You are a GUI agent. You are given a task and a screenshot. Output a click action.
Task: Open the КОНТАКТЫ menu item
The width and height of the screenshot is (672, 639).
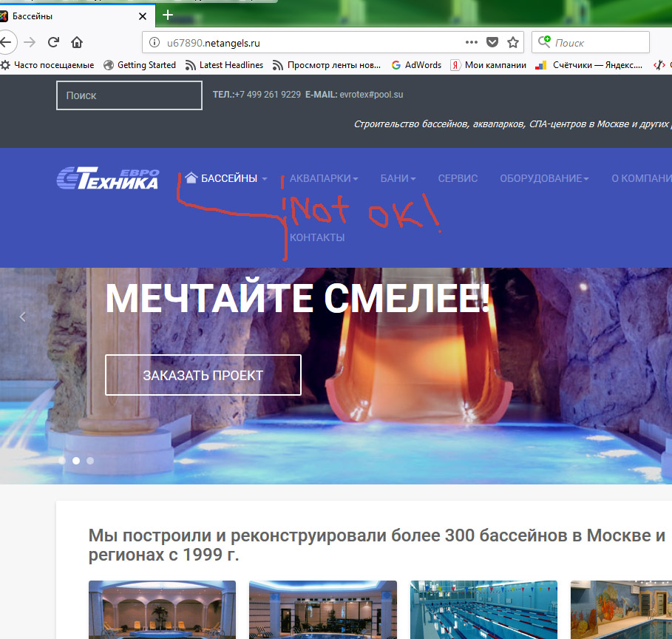coord(317,237)
